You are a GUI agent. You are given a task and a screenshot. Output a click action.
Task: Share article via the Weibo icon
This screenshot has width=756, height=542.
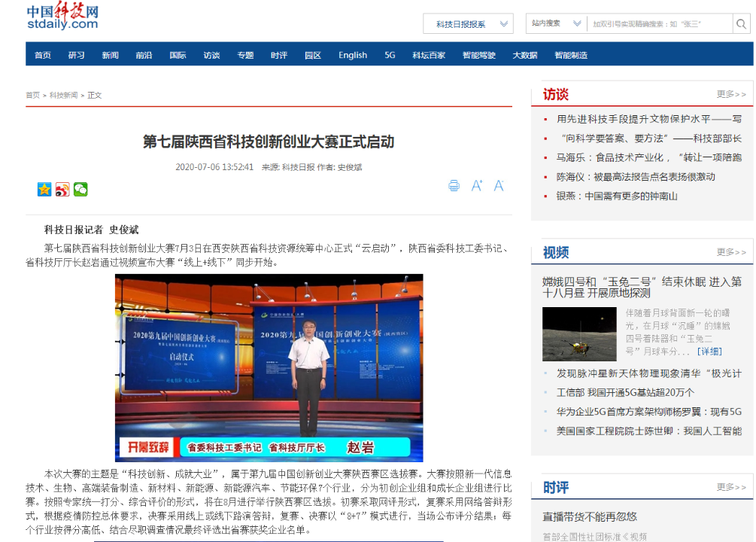coord(62,190)
